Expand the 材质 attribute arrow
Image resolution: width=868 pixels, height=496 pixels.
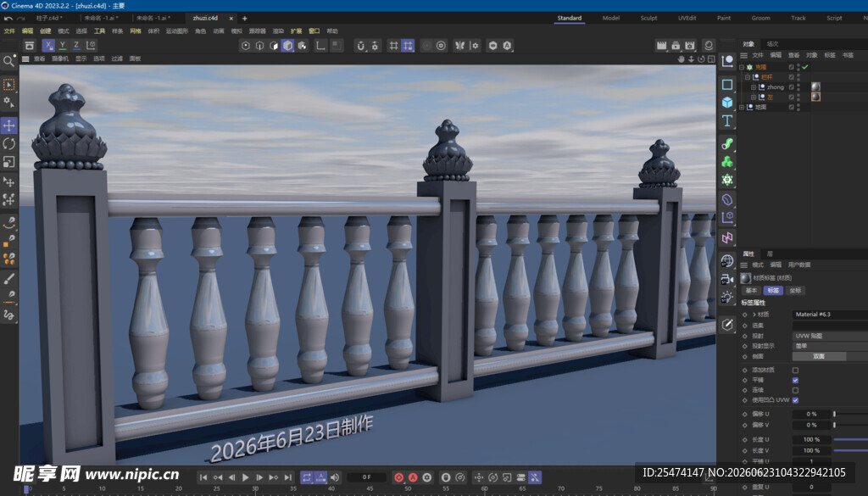(754, 314)
